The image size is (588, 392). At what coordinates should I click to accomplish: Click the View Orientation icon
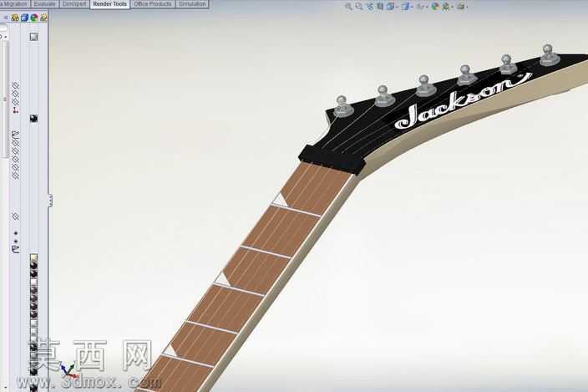click(x=390, y=7)
